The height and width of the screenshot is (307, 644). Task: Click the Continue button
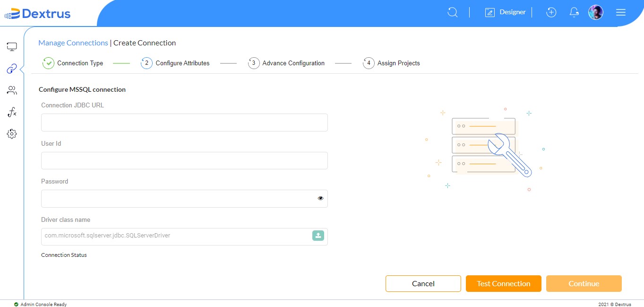(584, 284)
